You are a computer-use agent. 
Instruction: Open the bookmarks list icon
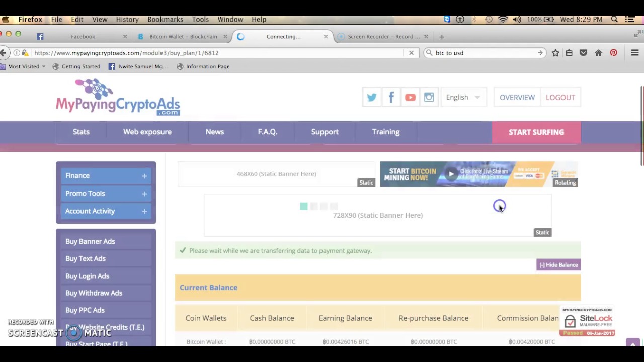pyautogui.click(x=569, y=53)
